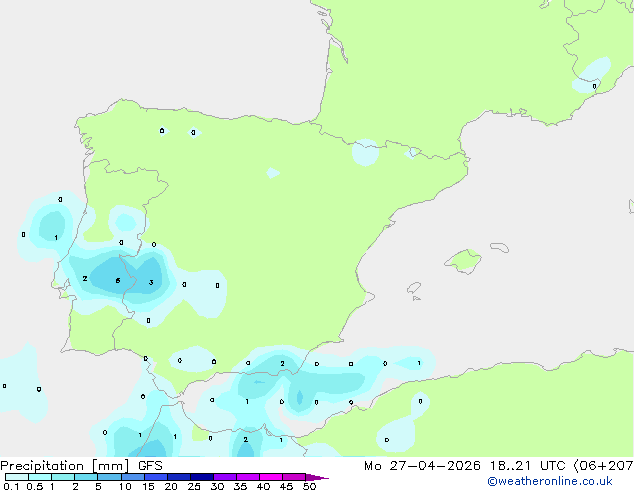Click the legend scale label '0.5'

tap(35, 486)
